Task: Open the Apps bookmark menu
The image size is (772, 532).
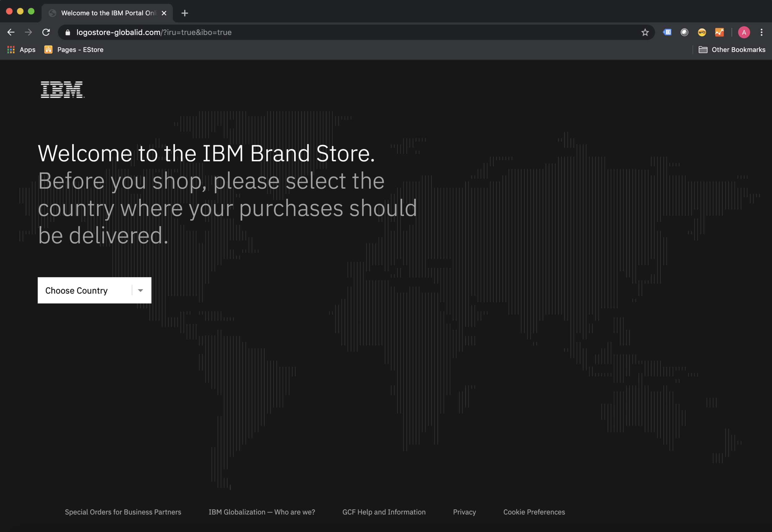Action: (21, 49)
